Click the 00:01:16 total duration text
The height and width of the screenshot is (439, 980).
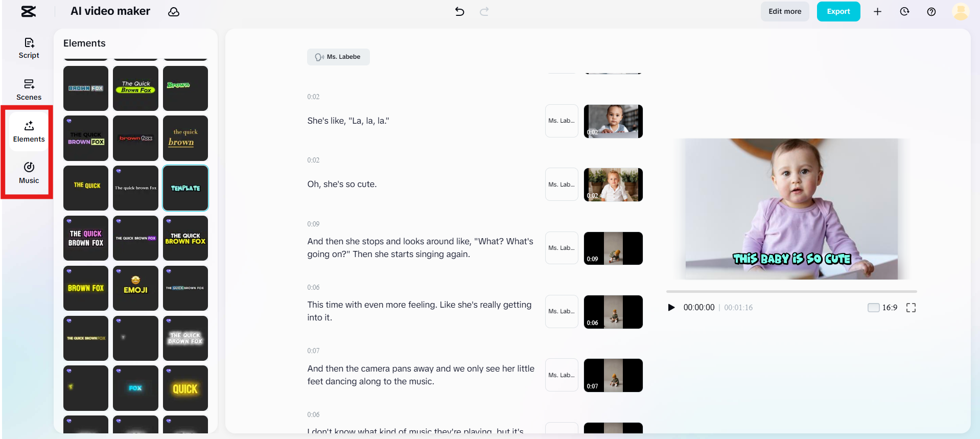pos(738,308)
